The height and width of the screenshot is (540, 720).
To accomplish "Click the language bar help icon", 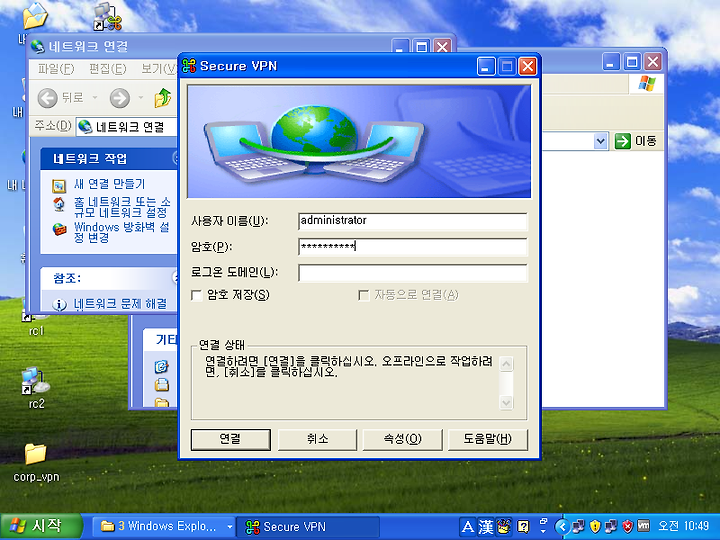I will [x=523, y=526].
